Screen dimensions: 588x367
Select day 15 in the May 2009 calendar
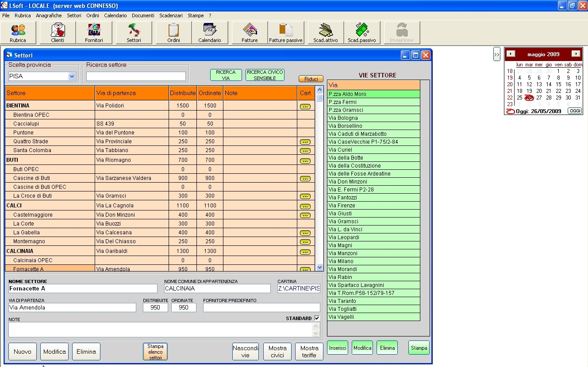tap(558, 84)
